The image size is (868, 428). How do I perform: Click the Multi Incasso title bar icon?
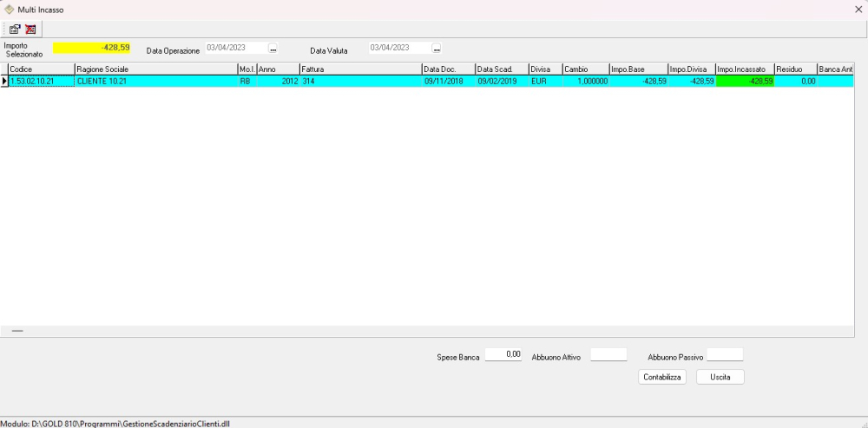[x=10, y=9]
